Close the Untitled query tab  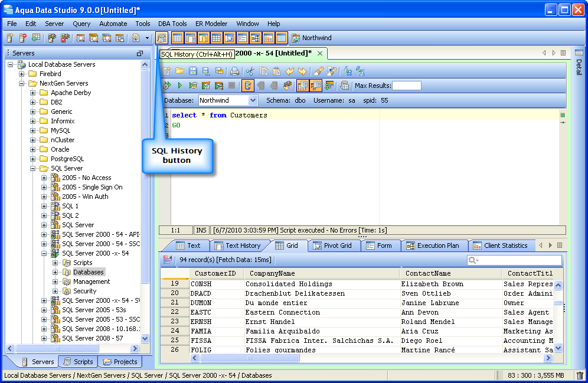coord(320,53)
